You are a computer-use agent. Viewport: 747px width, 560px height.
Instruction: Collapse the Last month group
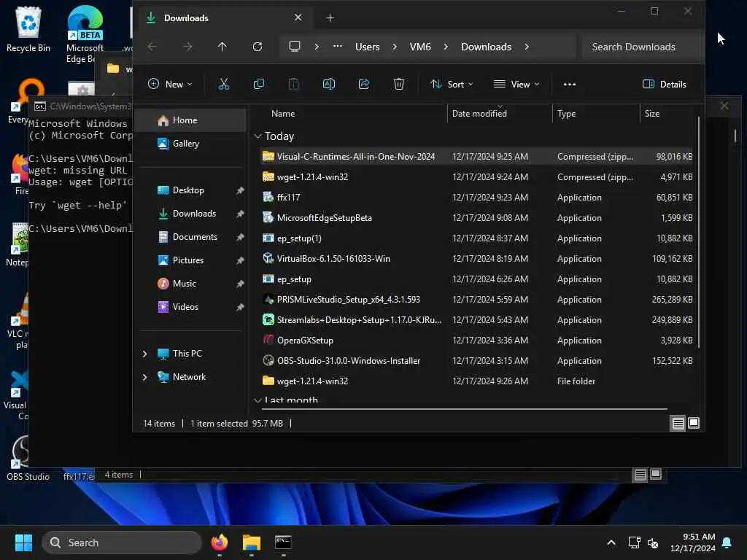258,400
